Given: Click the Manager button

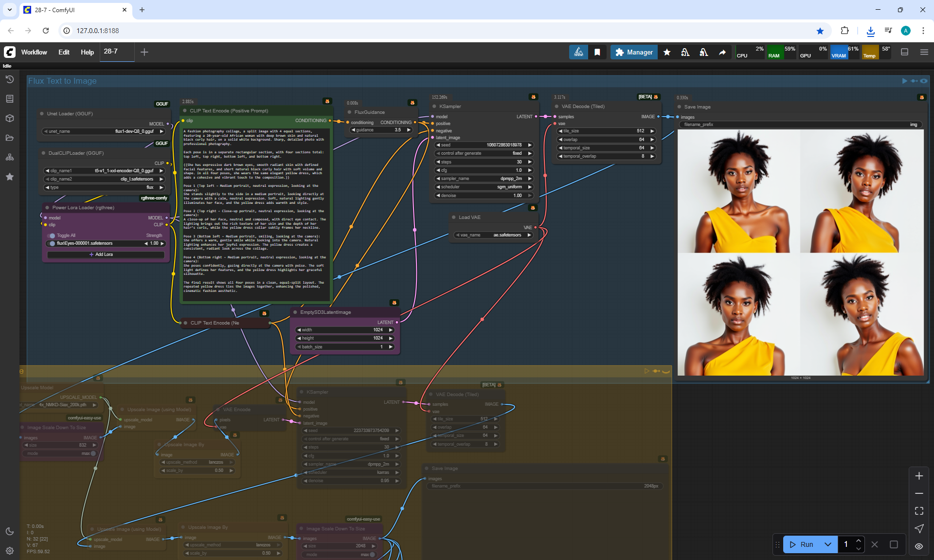Looking at the screenshot, I should coord(634,52).
